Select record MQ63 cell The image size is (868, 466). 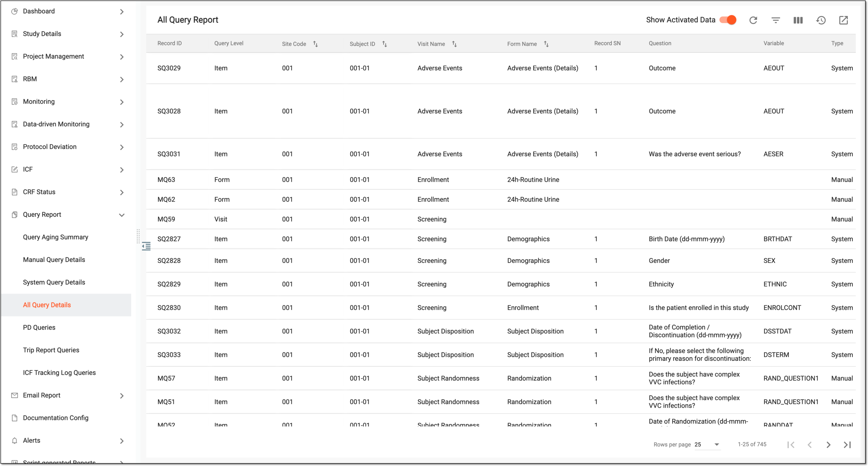point(166,180)
